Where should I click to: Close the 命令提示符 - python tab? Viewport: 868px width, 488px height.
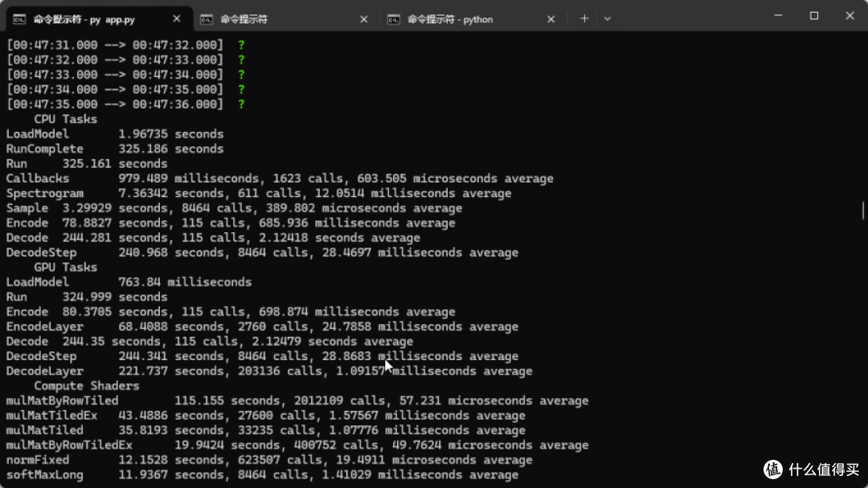[x=551, y=18]
